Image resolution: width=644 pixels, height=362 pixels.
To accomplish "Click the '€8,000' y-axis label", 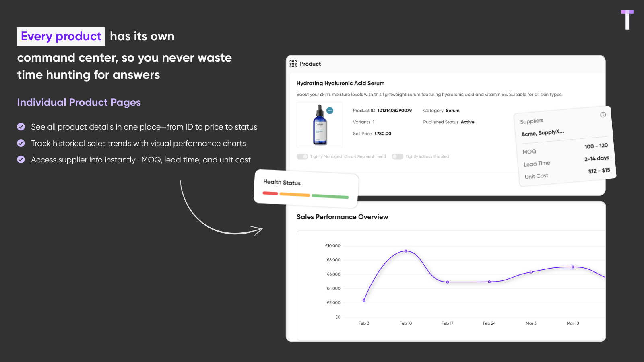I will click(x=334, y=260).
